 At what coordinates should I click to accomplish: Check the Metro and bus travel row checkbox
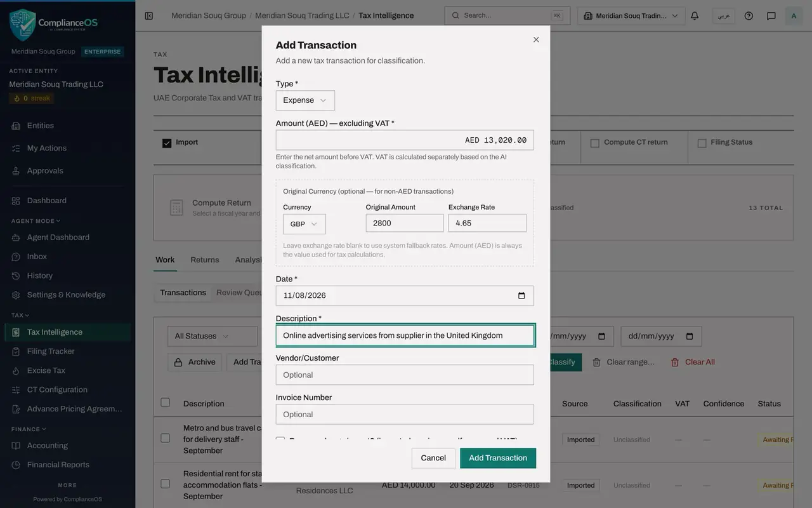tap(166, 438)
